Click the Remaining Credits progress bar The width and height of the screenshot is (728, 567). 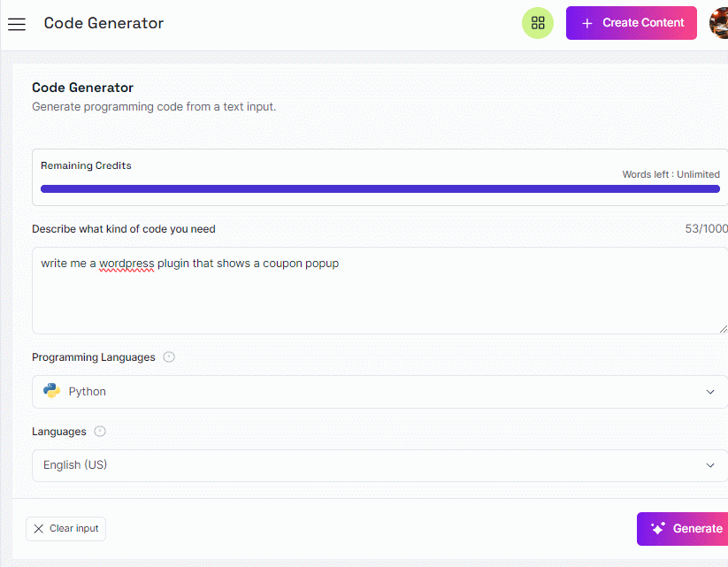coord(379,189)
